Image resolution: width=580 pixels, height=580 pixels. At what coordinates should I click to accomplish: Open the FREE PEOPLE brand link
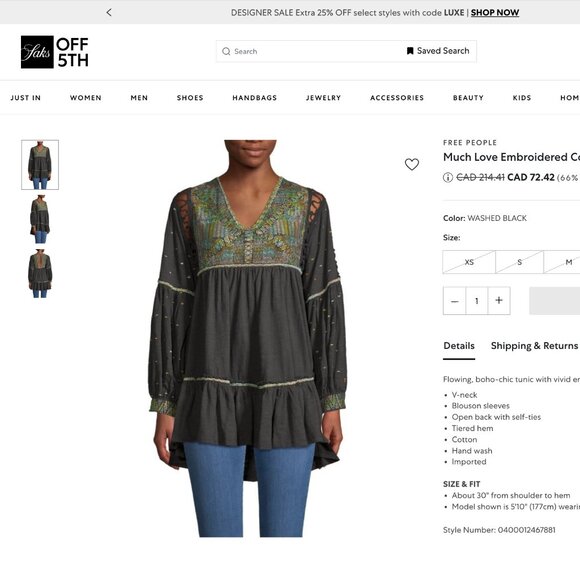[x=470, y=143]
